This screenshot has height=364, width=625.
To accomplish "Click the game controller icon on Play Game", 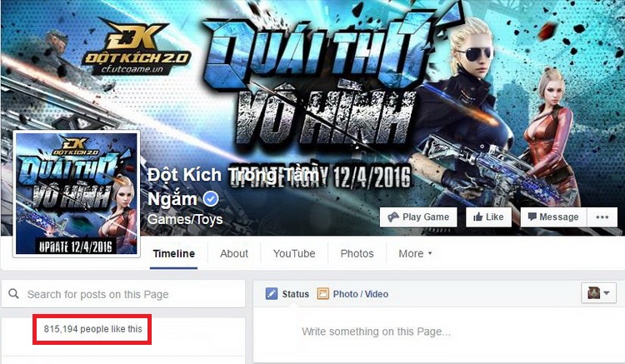I will pos(393,217).
